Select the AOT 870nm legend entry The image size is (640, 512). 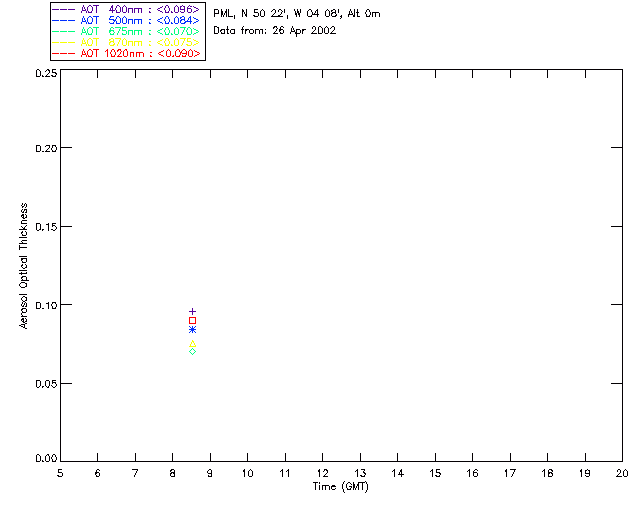point(126,42)
